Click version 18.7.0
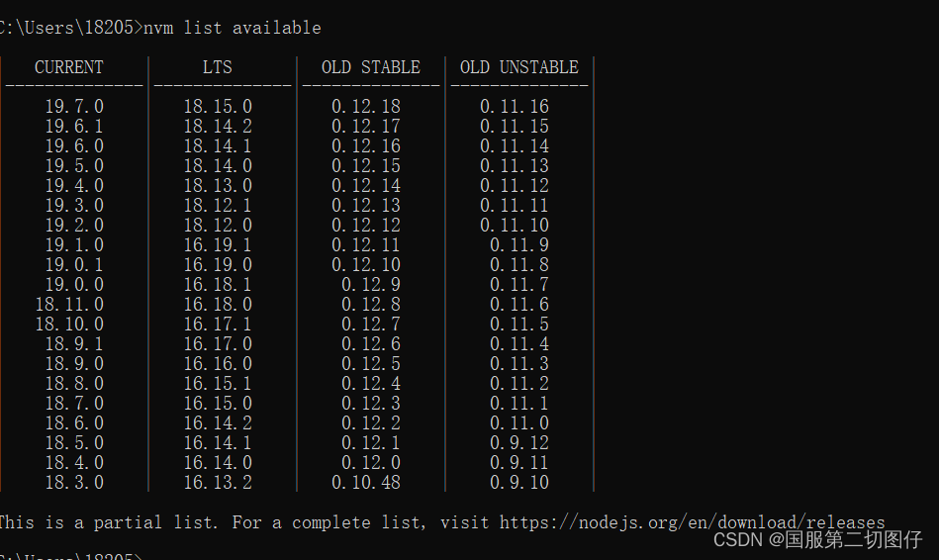The image size is (939, 560). click(74, 403)
